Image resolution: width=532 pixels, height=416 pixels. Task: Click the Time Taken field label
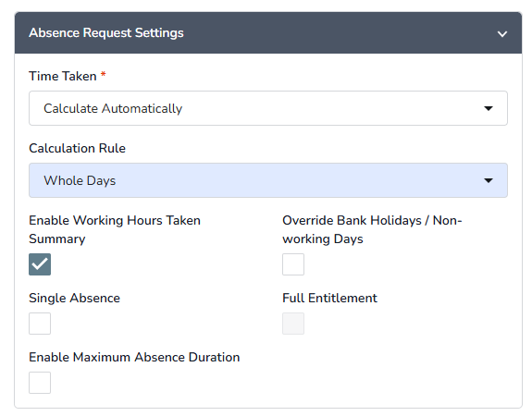coord(63,76)
